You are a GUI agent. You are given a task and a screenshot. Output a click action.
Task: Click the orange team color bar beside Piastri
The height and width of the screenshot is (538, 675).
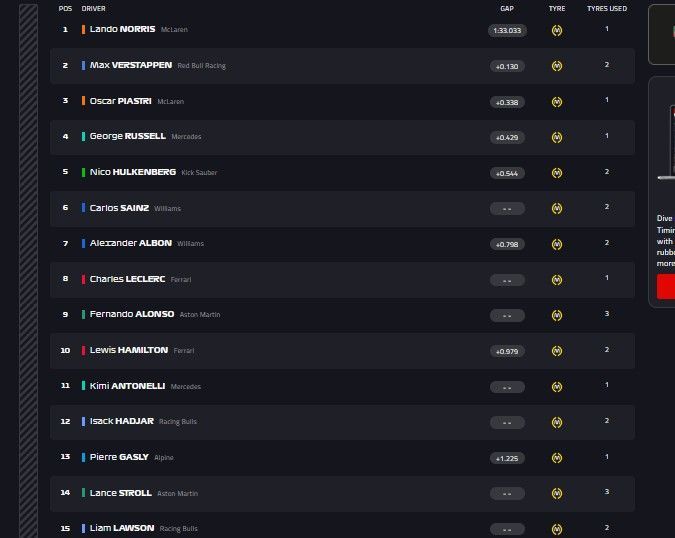tap(83, 101)
